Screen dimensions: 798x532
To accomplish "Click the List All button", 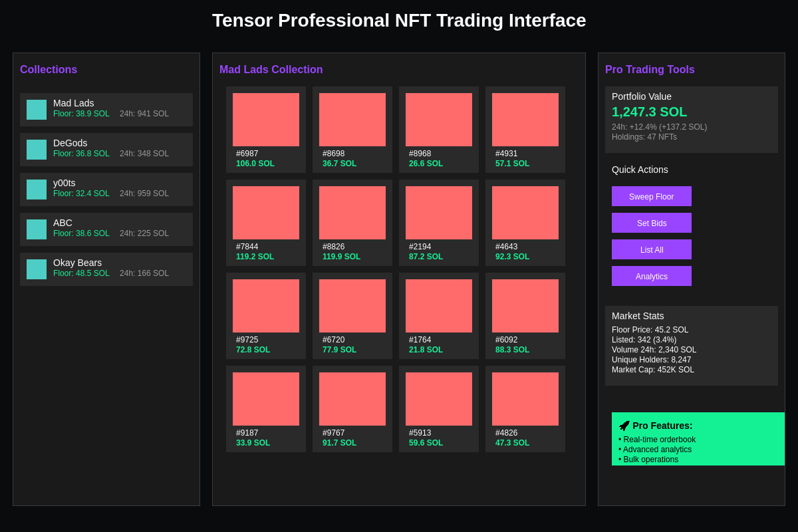I will point(652,249).
